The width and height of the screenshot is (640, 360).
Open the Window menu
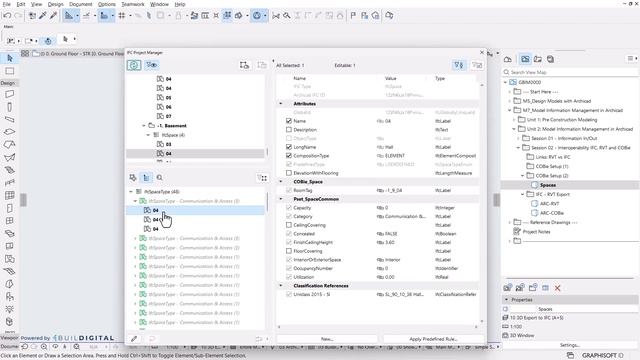tap(159, 4)
